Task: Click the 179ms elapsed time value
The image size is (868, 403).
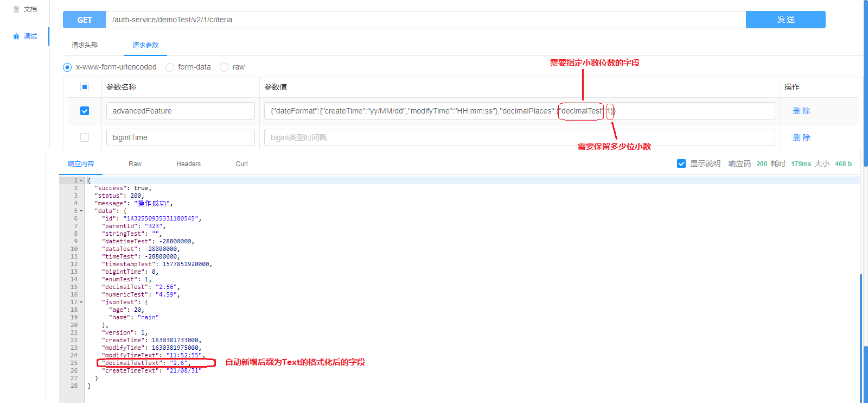Action: pyautogui.click(x=801, y=163)
